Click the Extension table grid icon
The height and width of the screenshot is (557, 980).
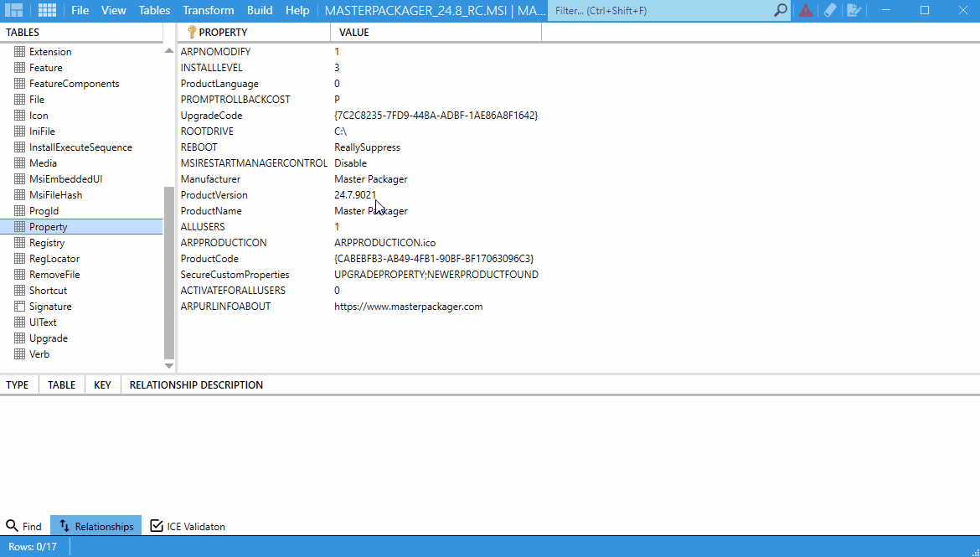point(19,52)
